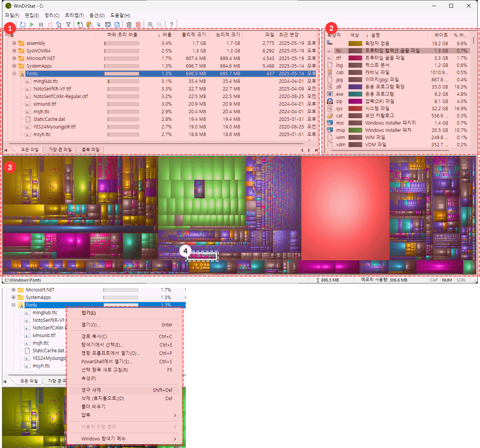Sort by the 물리적 크기 column header

tap(191, 35)
